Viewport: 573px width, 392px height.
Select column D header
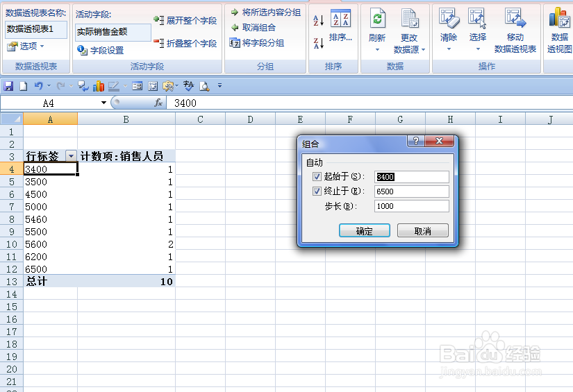pos(250,119)
